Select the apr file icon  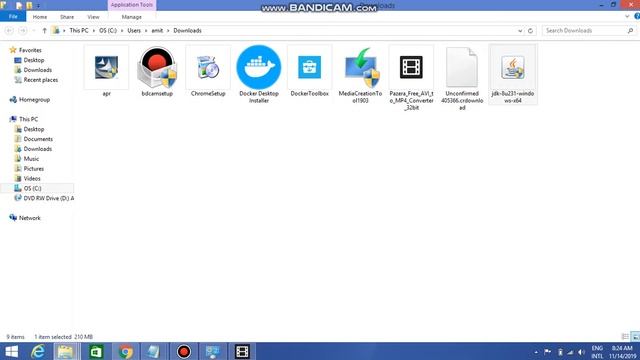click(106, 68)
